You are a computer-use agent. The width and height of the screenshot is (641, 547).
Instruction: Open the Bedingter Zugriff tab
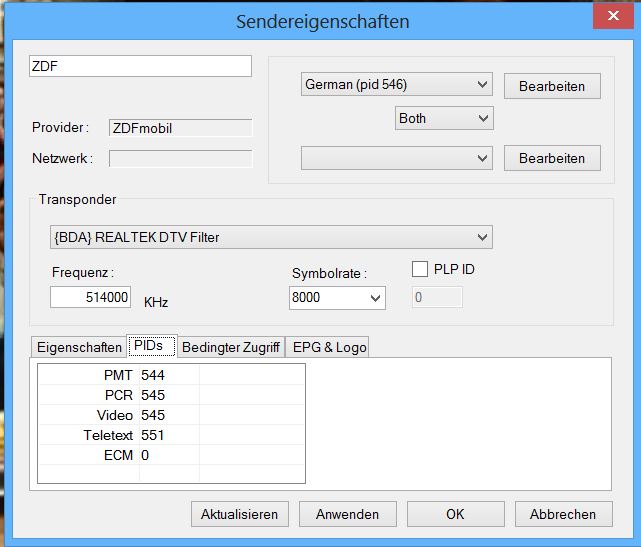(232, 347)
